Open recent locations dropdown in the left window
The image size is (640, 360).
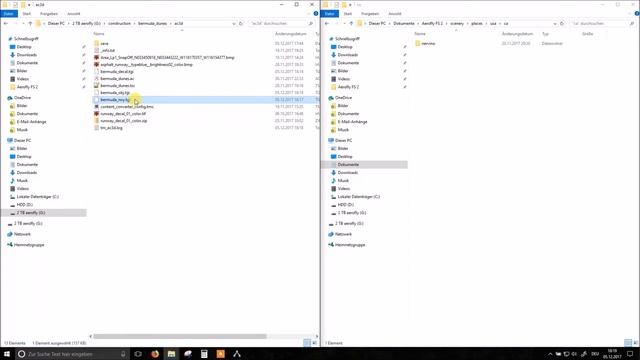click(x=23, y=24)
